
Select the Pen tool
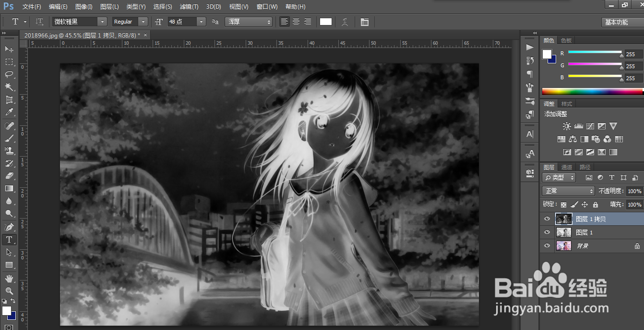pos(9,227)
